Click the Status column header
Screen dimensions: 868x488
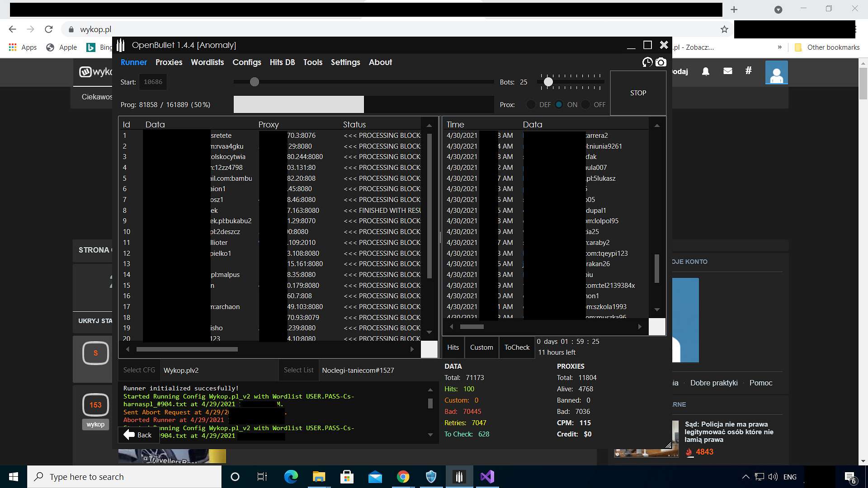click(354, 124)
